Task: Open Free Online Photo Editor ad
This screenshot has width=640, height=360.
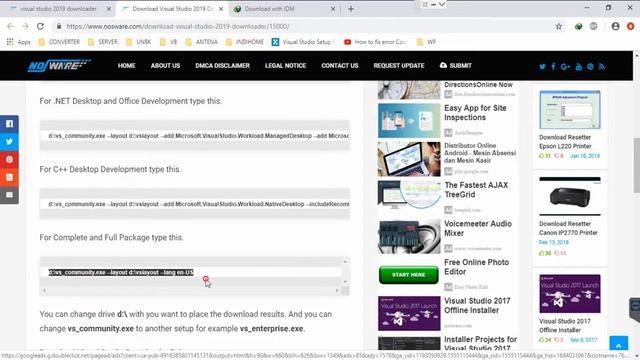Action: [476, 267]
